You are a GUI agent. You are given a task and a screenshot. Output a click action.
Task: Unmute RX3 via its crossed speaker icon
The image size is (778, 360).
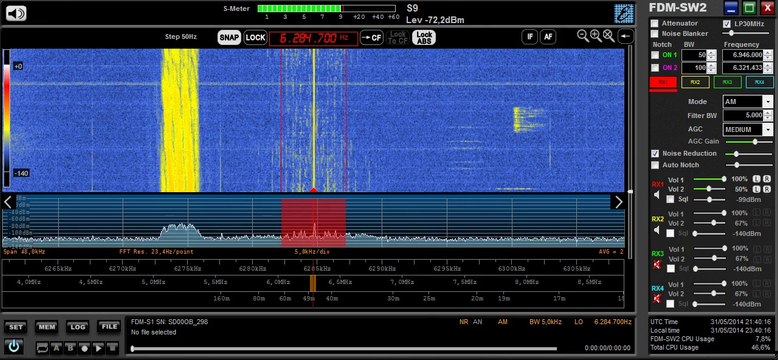[657, 265]
